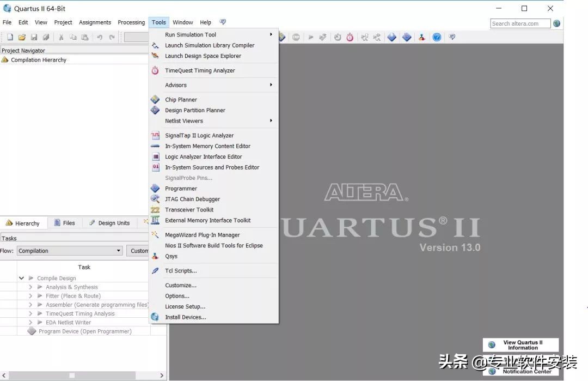
Task: Select Qsys from Tools menu
Action: (214, 256)
